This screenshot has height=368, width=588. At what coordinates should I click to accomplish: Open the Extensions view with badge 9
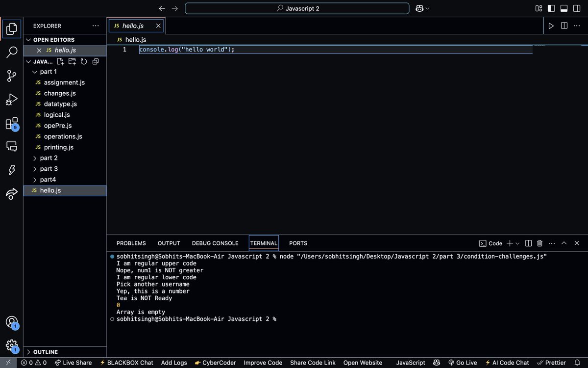click(12, 123)
